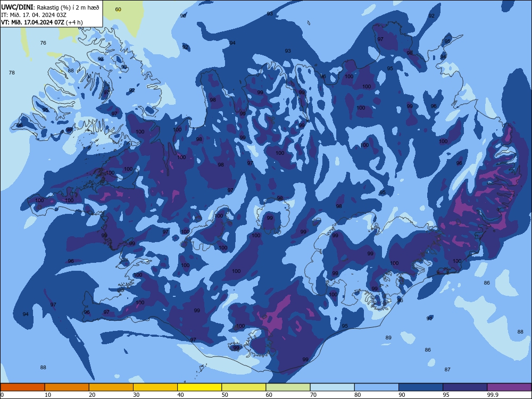
Task: Select the '70' legend label
Action: pos(313,395)
